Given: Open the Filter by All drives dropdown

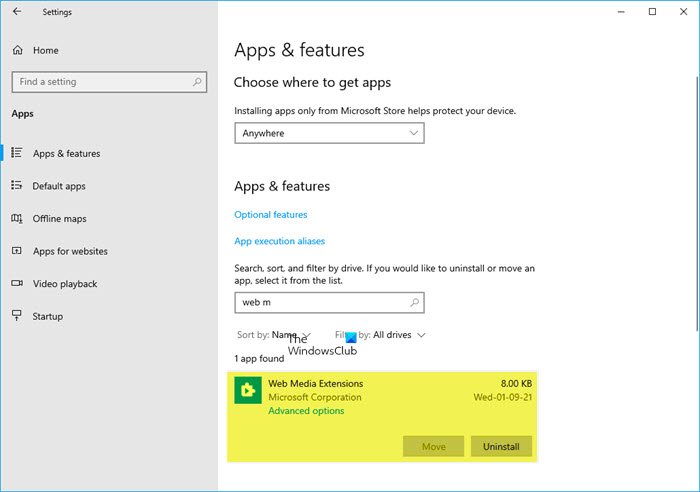Looking at the screenshot, I should (x=380, y=335).
